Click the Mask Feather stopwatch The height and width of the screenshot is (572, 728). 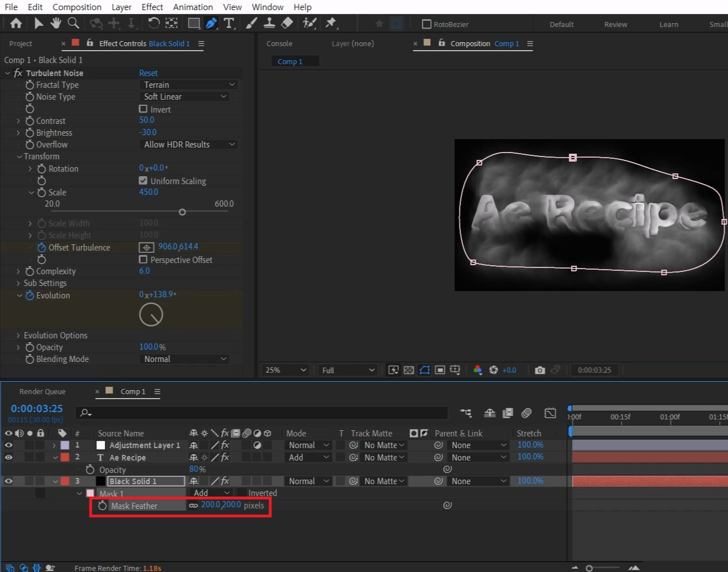coord(102,506)
